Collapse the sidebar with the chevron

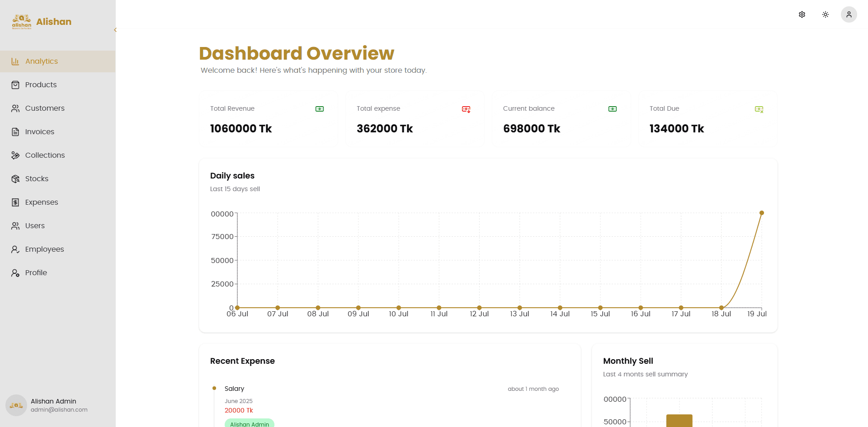(x=115, y=30)
